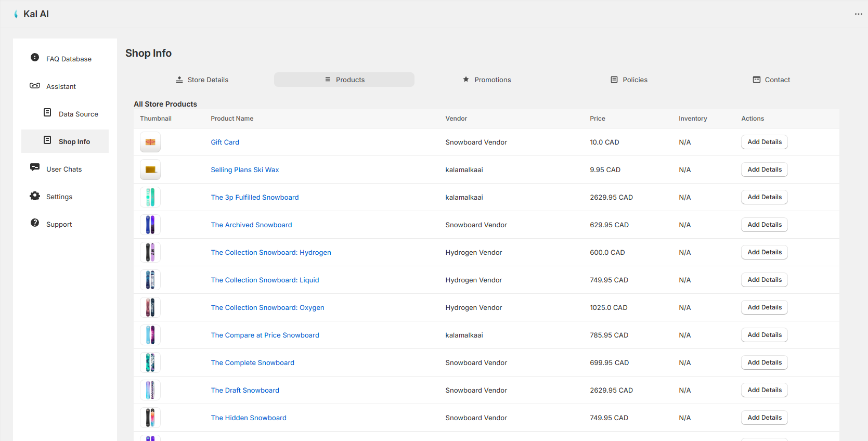This screenshot has height=441, width=868.
Task: Click the User Chats speech bubble icon
Action: click(x=35, y=167)
